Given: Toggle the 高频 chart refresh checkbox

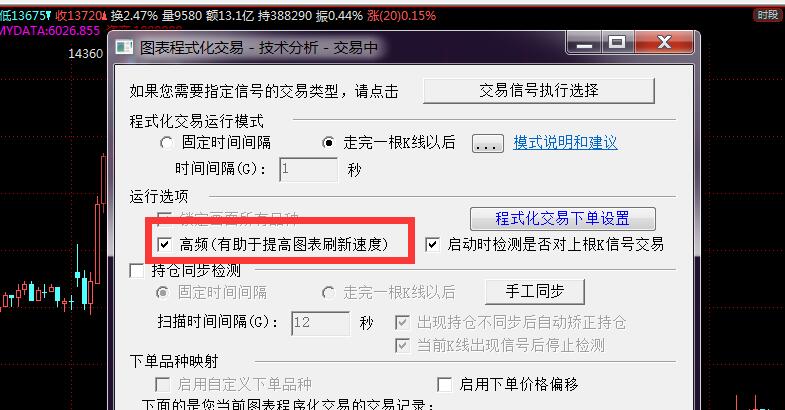Looking at the screenshot, I should point(164,244).
